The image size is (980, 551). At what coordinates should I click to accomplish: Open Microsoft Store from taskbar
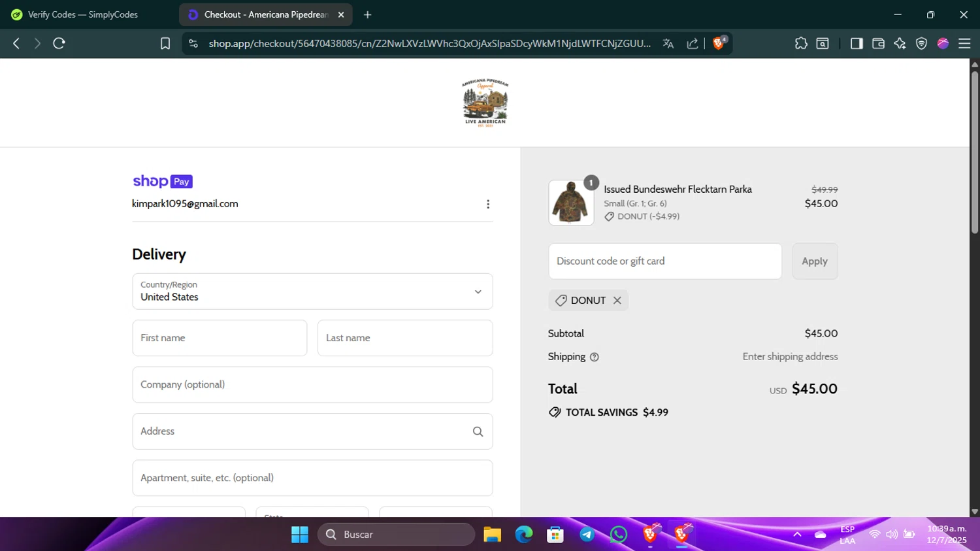click(x=555, y=535)
